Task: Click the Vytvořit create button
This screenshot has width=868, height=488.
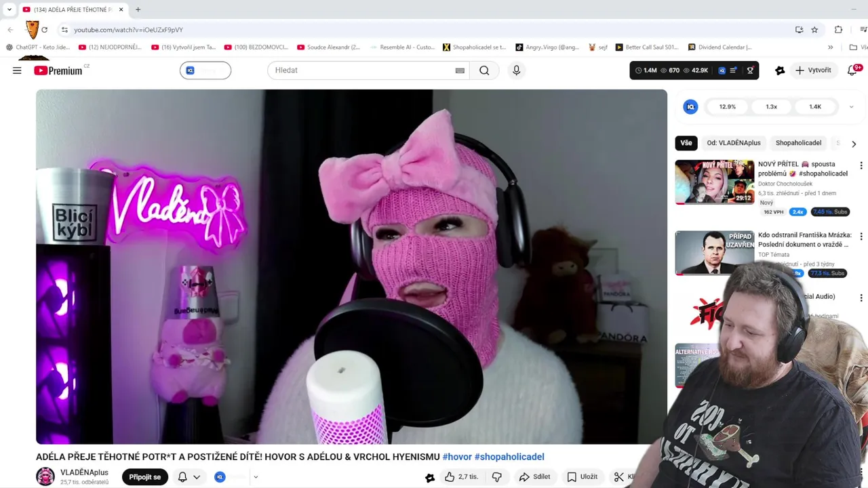Action: (813, 70)
